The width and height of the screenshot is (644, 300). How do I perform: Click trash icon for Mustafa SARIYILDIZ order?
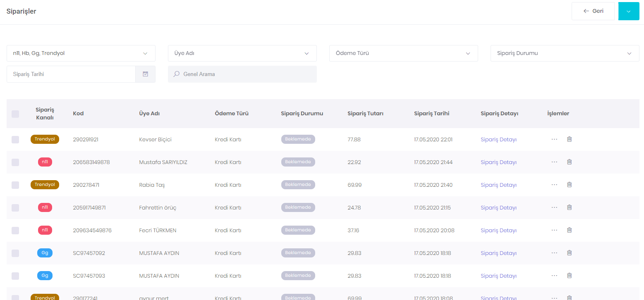[569, 162]
